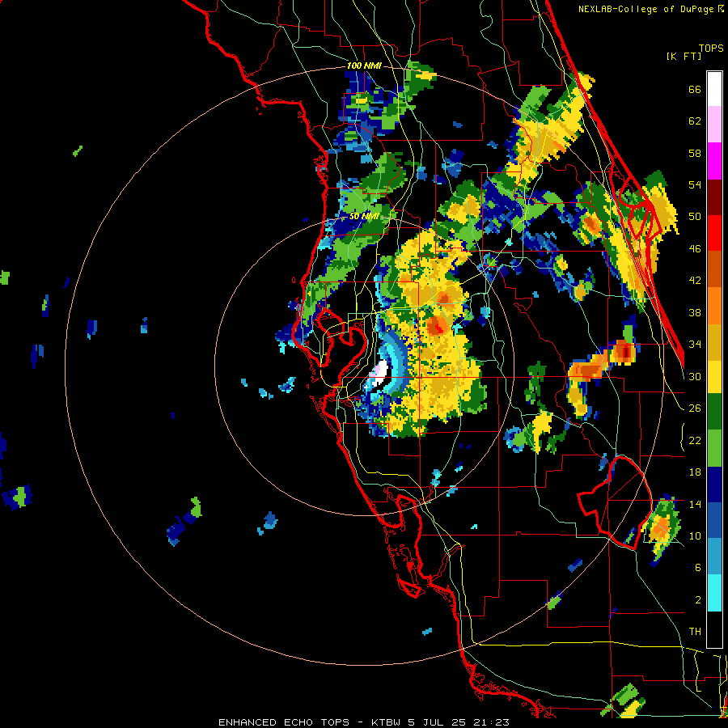
Task: Pick the dark green swatch beside 26
Action: pyautogui.click(x=714, y=412)
